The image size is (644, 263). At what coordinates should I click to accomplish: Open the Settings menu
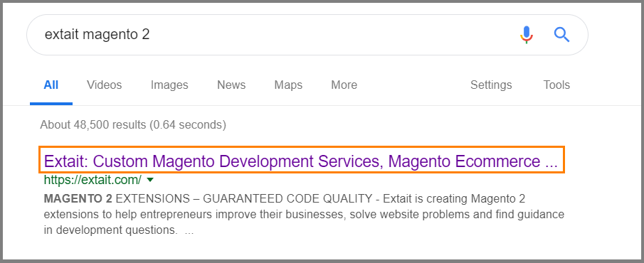491,85
